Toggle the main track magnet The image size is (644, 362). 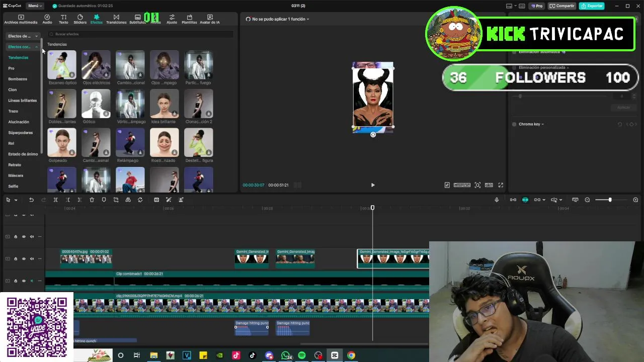(x=513, y=200)
